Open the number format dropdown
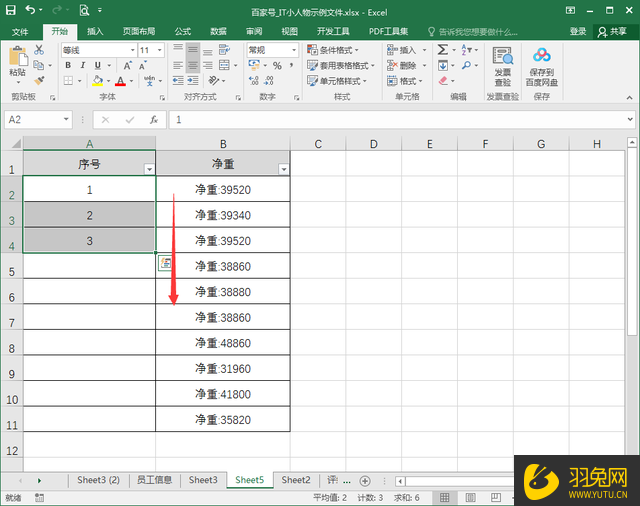This screenshot has height=506, width=640. click(294, 50)
